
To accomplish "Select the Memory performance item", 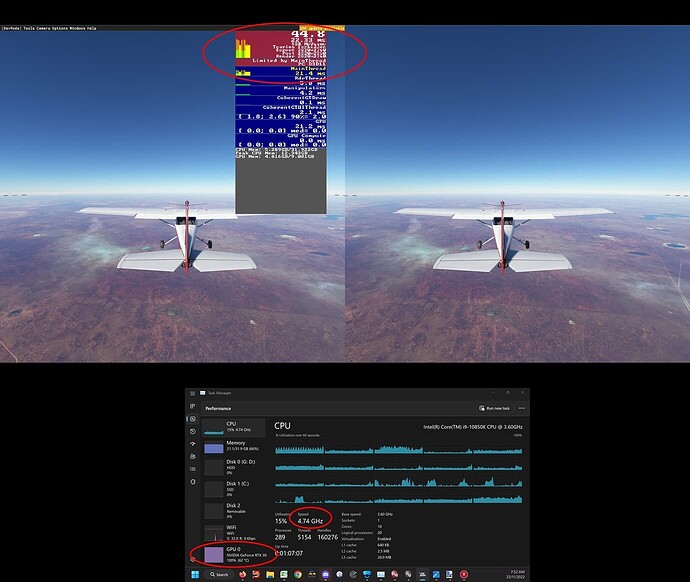I will 232,446.
